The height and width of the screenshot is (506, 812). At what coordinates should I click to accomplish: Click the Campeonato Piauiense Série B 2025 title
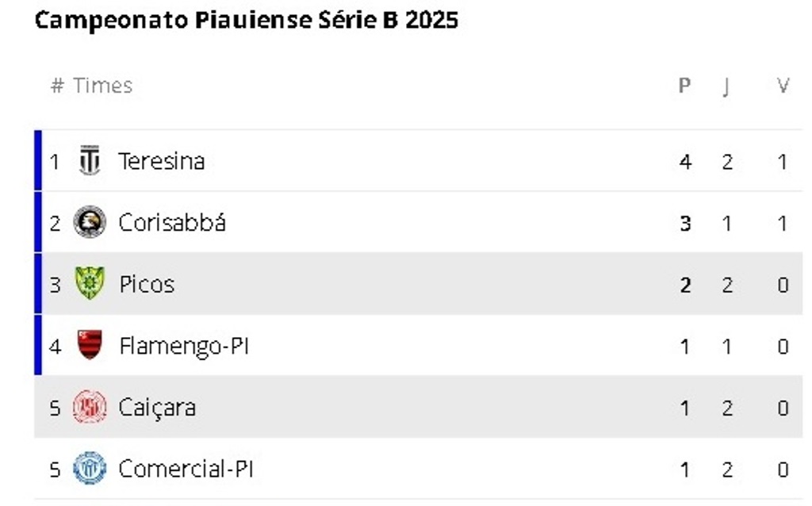(x=247, y=20)
